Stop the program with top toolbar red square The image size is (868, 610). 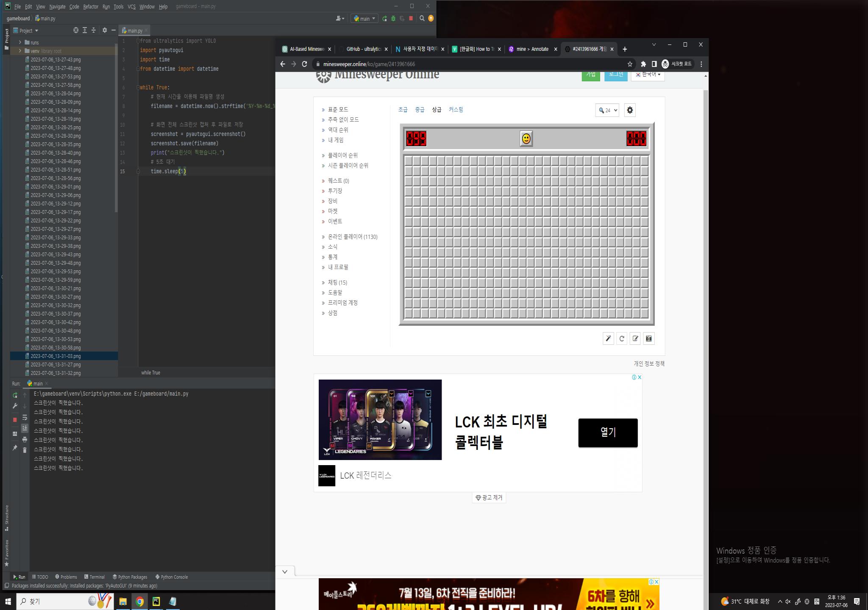point(411,19)
